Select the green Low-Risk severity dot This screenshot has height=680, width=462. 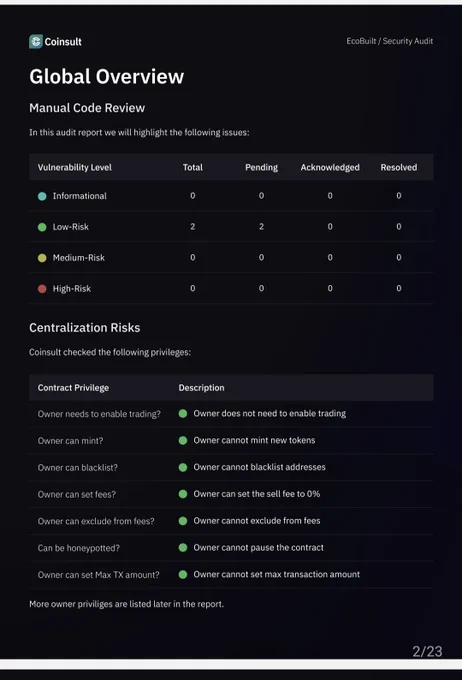(42, 227)
